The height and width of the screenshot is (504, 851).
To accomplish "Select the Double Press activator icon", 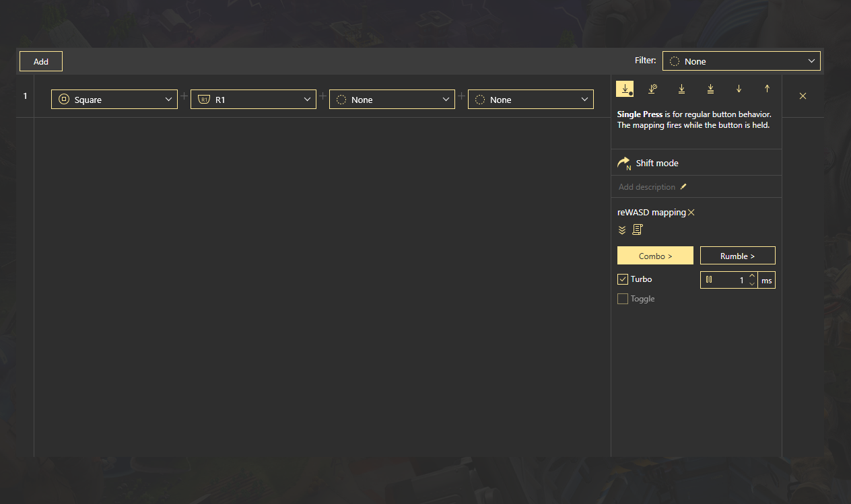I will (681, 89).
